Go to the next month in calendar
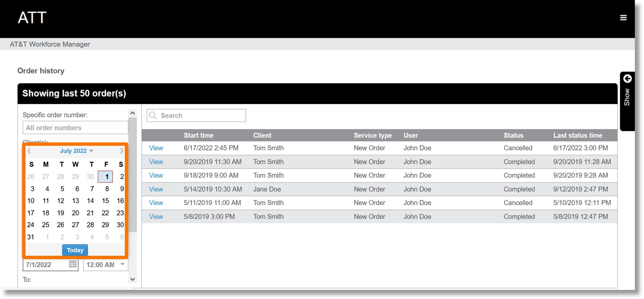The width and height of the screenshot is (644, 299). pos(122,151)
